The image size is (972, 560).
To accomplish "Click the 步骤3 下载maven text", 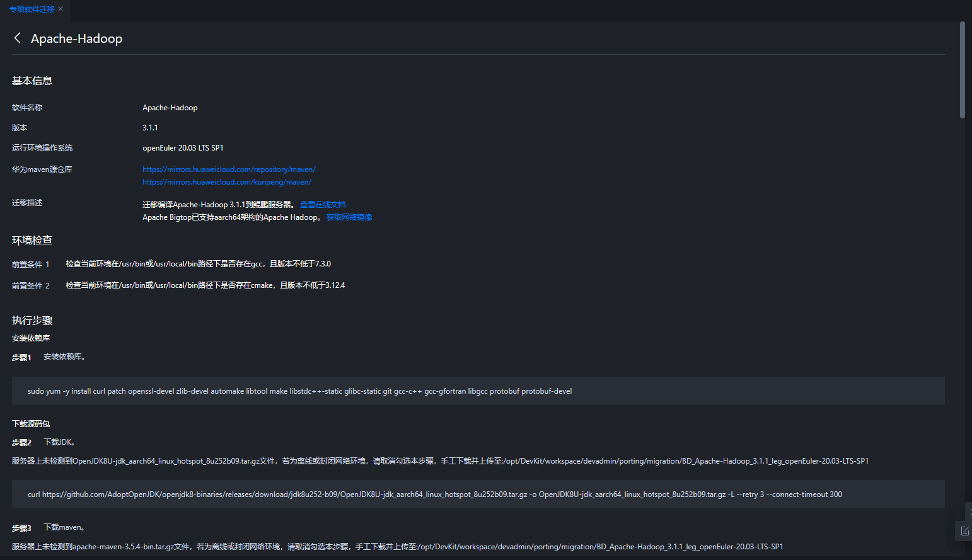I will pyautogui.click(x=64, y=527).
